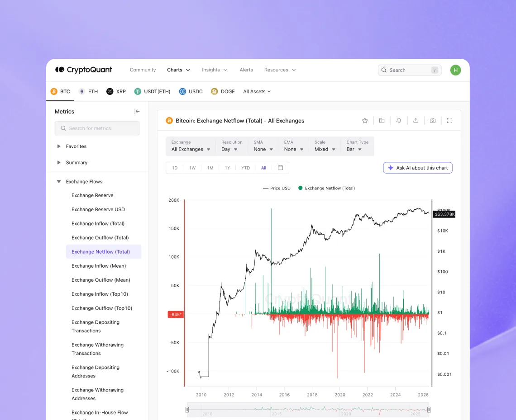Open the Resources menu
The height and width of the screenshot is (420, 516).
pyautogui.click(x=280, y=70)
